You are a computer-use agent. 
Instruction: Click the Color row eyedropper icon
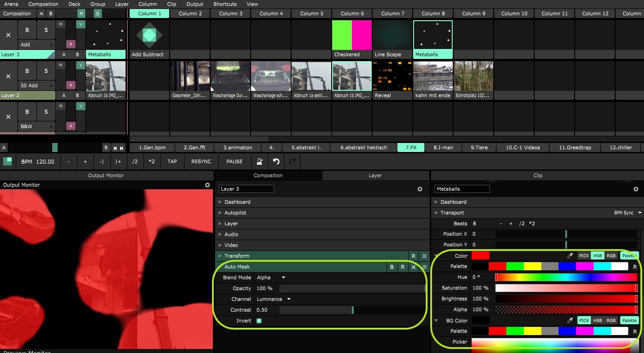click(570, 256)
